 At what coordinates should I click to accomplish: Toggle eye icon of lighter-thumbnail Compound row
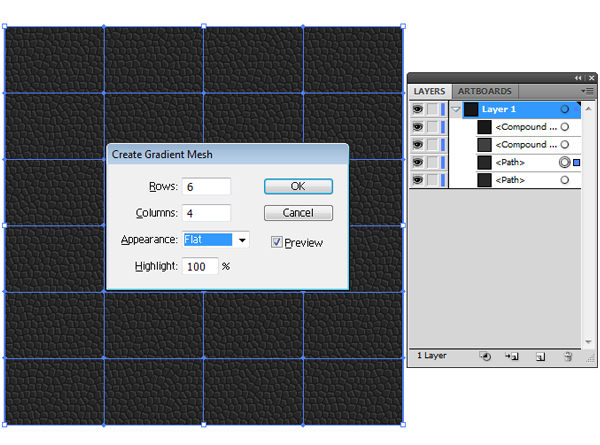click(x=418, y=145)
